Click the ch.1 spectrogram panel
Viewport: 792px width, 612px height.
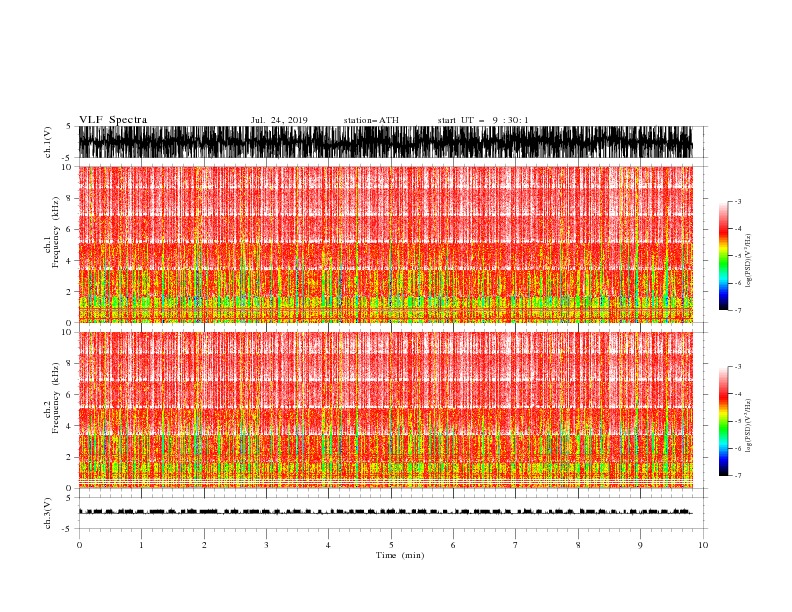(385, 244)
